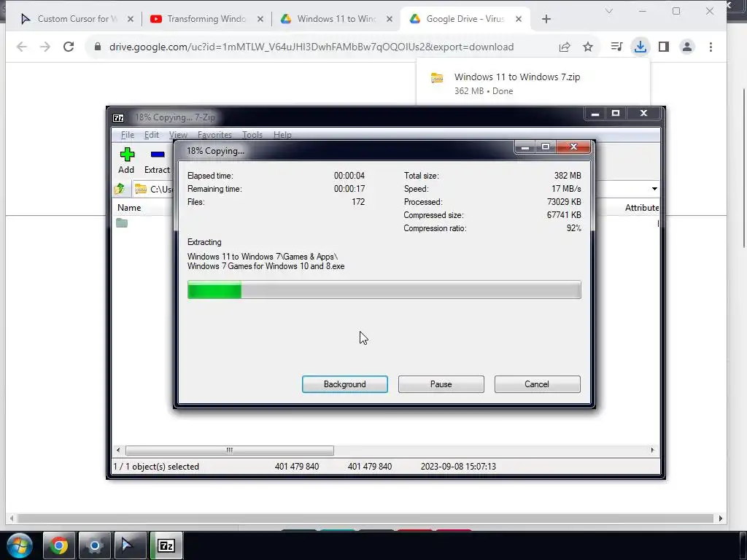Open the settings-gear Chrome taskbar icon
The height and width of the screenshot is (560, 747).
[x=94, y=545]
